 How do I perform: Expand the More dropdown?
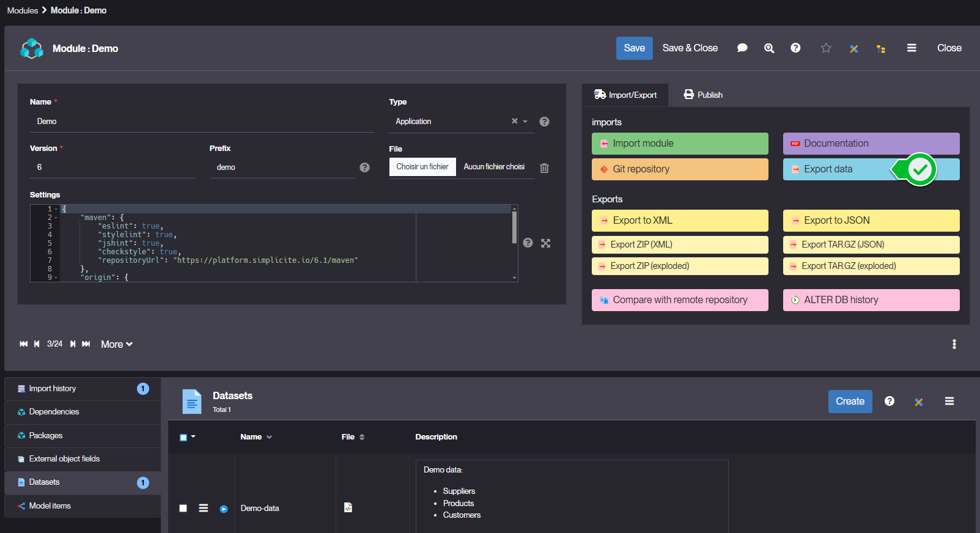(116, 344)
